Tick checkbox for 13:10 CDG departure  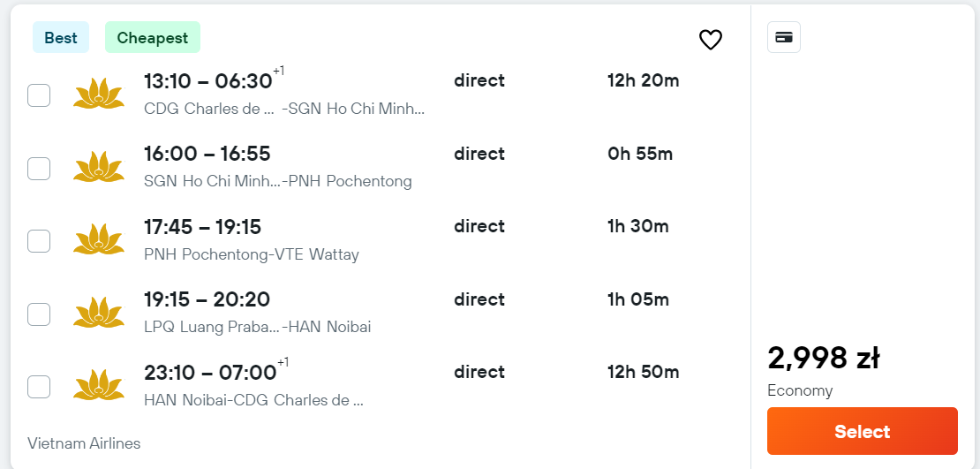(39, 95)
